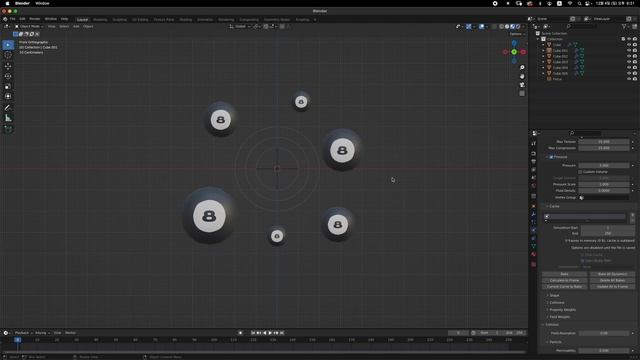Click the Max Tension value slider
Image resolution: width=640 pixels, height=360 pixels.
604,142
